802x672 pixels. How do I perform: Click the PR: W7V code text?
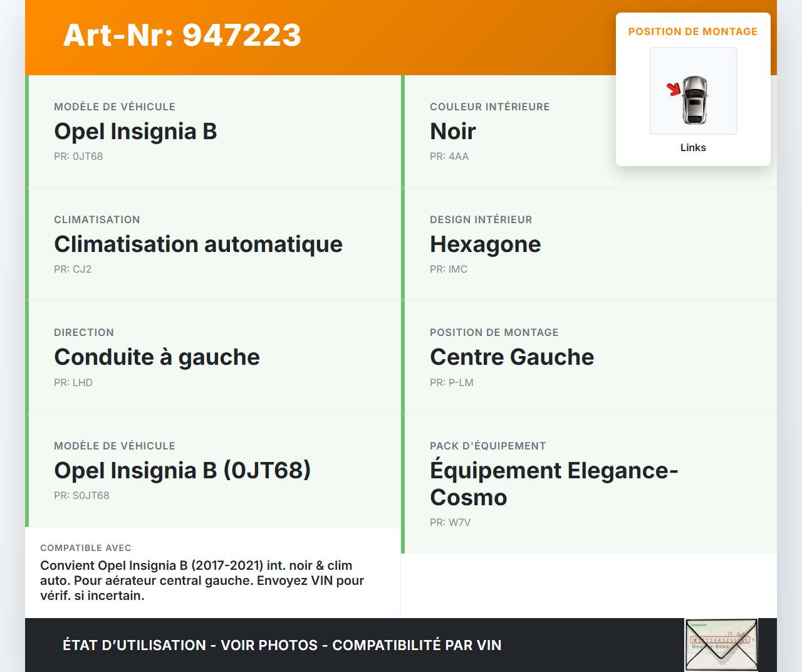point(450,522)
